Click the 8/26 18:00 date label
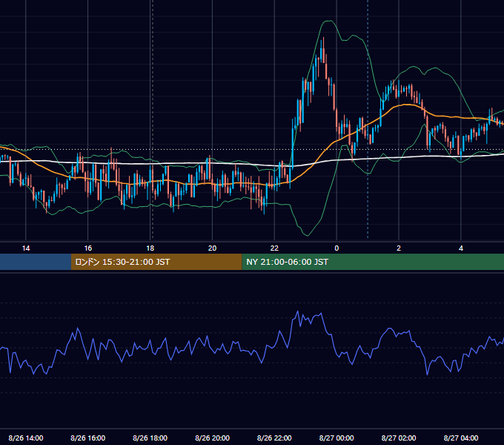The height and width of the screenshot is (445, 504). [150, 438]
